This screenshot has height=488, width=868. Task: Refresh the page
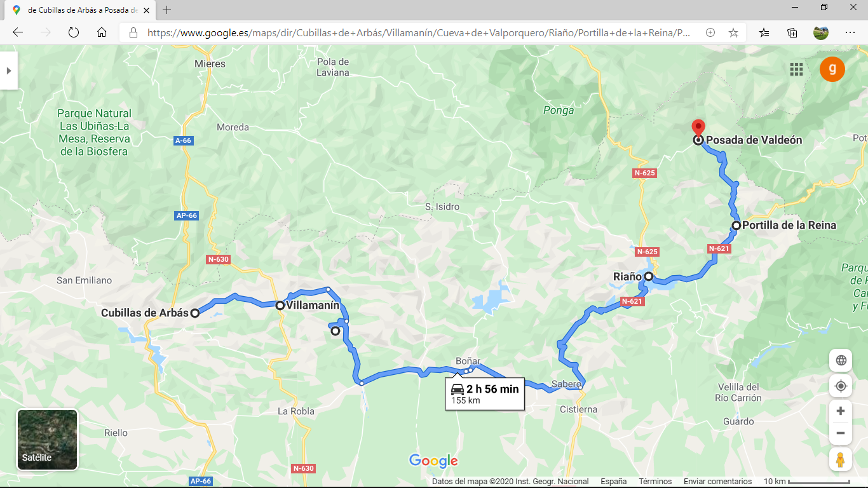[74, 32]
